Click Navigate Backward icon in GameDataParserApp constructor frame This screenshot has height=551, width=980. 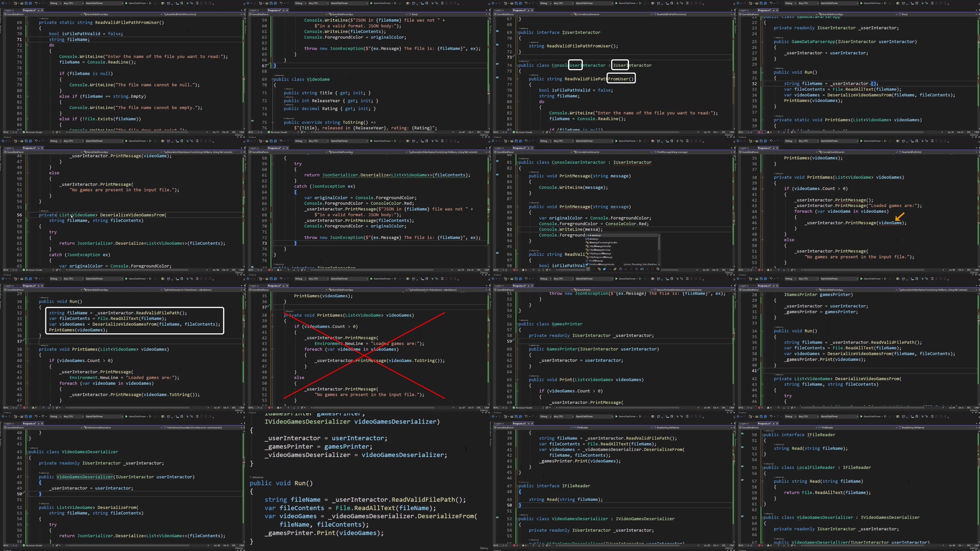(738, 3)
